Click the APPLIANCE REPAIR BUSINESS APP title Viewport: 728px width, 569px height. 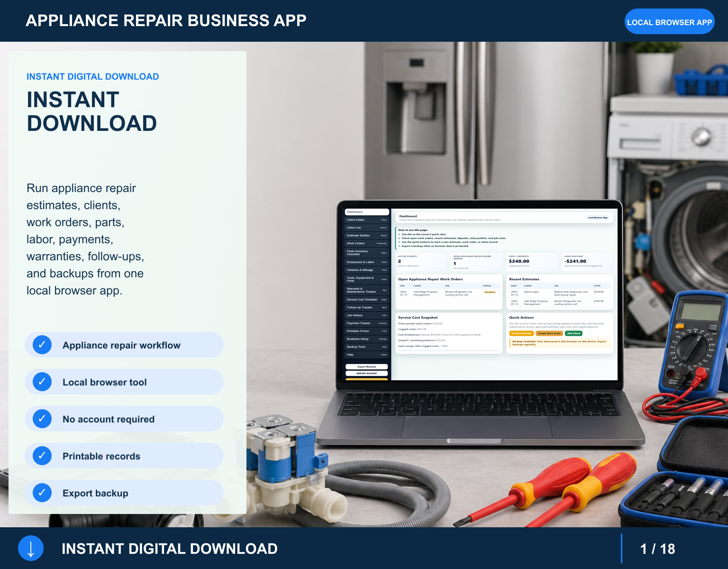166,20
